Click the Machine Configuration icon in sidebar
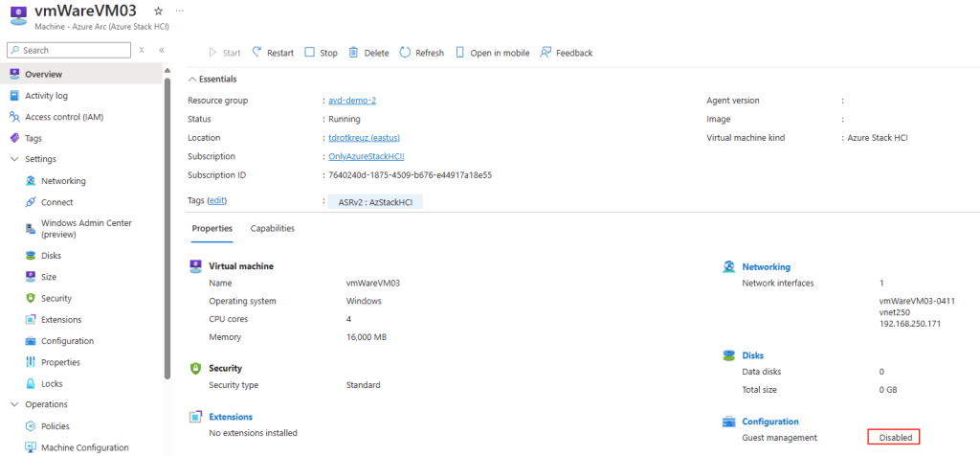980x456 pixels. click(x=31, y=447)
